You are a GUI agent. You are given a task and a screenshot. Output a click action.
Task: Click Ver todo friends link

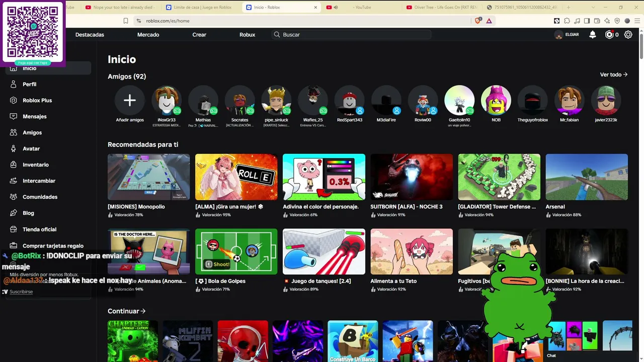click(x=614, y=74)
